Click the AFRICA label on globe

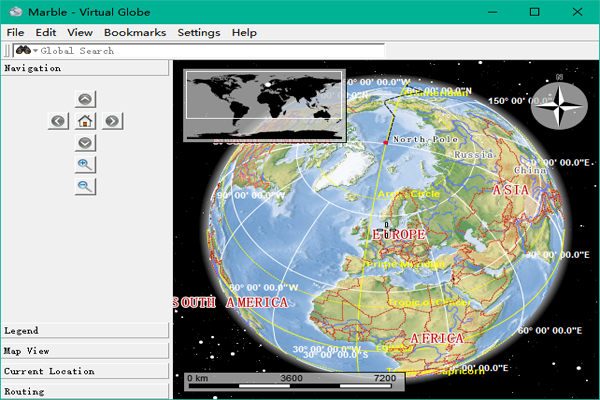437,338
